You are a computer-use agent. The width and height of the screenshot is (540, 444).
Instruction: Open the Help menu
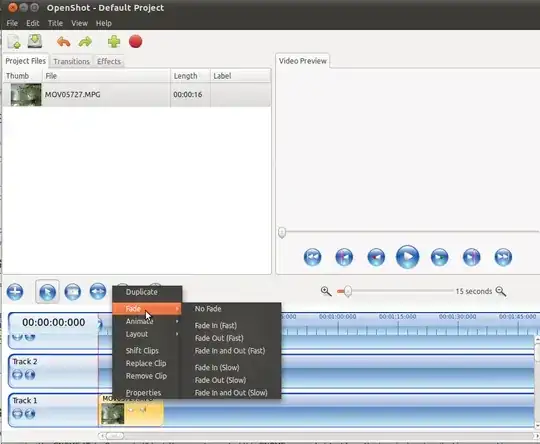[104, 23]
